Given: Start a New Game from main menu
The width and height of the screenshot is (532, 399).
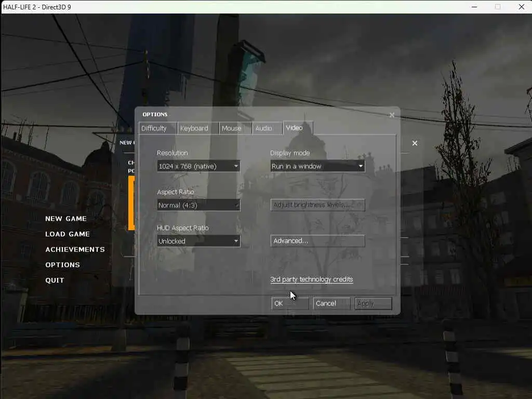Looking at the screenshot, I should pos(66,219).
